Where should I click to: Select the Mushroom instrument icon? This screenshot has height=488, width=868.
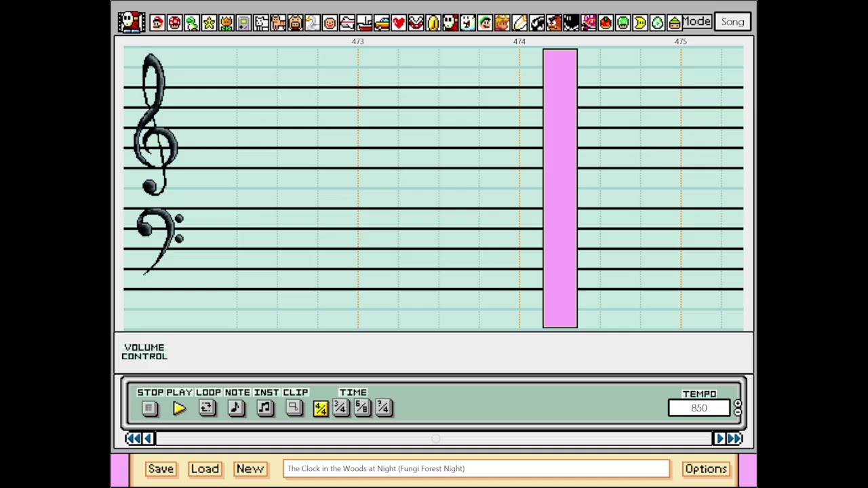click(x=174, y=22)
